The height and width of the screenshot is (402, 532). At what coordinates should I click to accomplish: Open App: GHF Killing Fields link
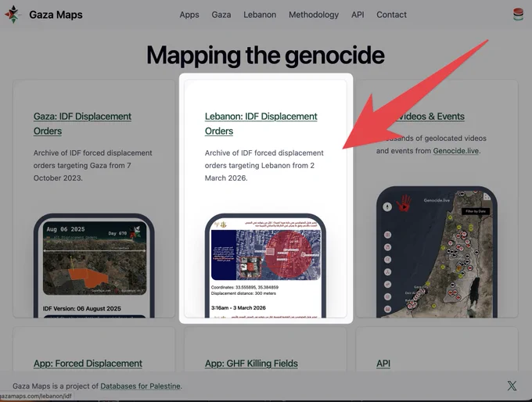click(251, 364)
